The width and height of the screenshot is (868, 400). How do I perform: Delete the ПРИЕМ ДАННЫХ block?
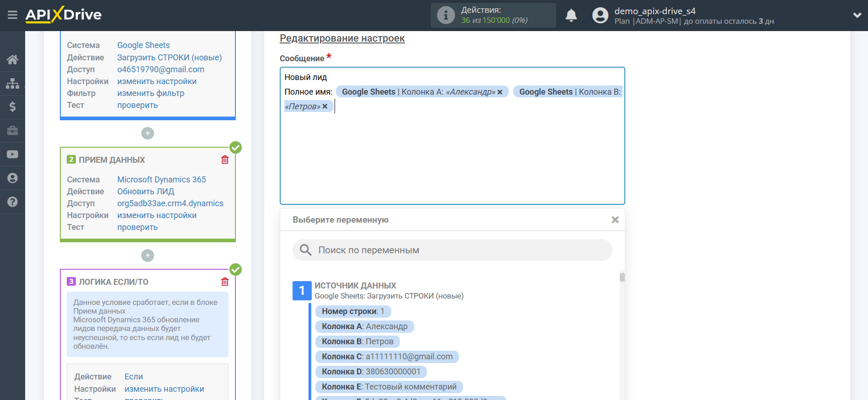[225, 160]
